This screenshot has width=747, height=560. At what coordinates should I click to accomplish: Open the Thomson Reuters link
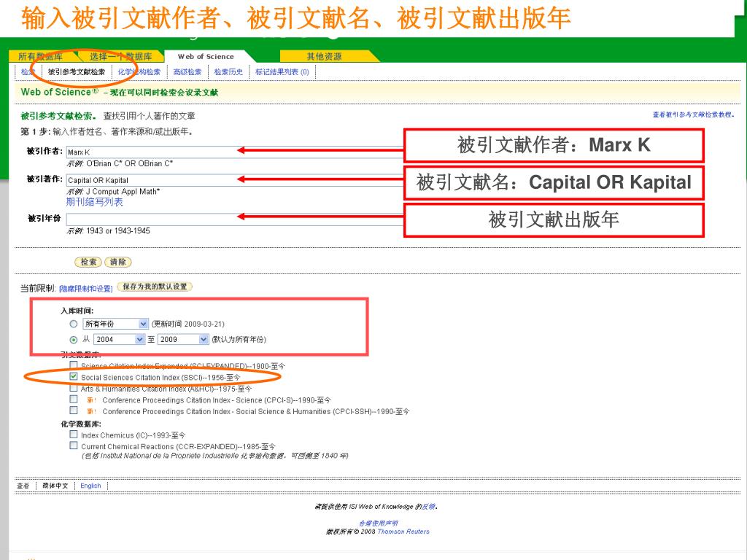click(403, 532)
